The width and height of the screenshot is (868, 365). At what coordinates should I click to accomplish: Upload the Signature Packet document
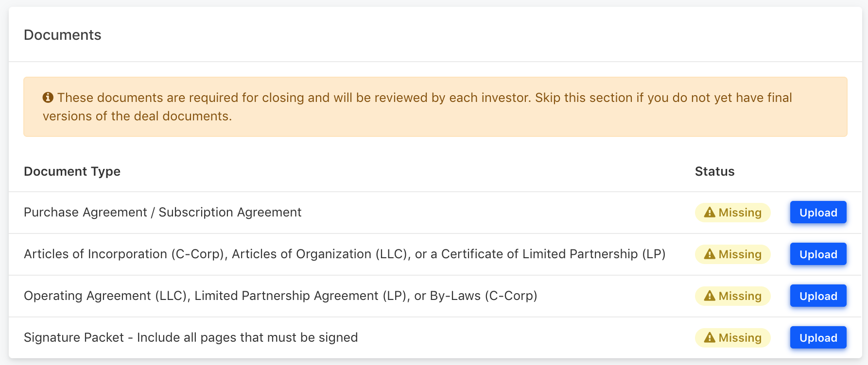(x=818, y=337)
